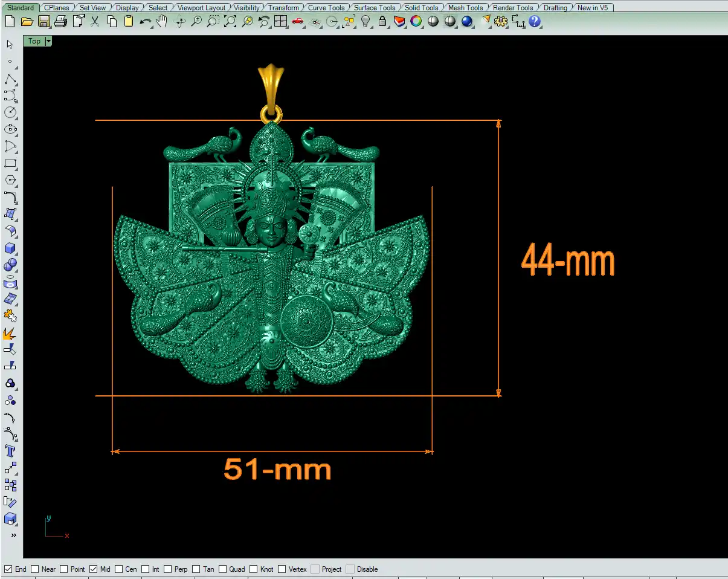Click the Top viewport title label
Screen dimensions: 728x579
[x=34, y=41]
